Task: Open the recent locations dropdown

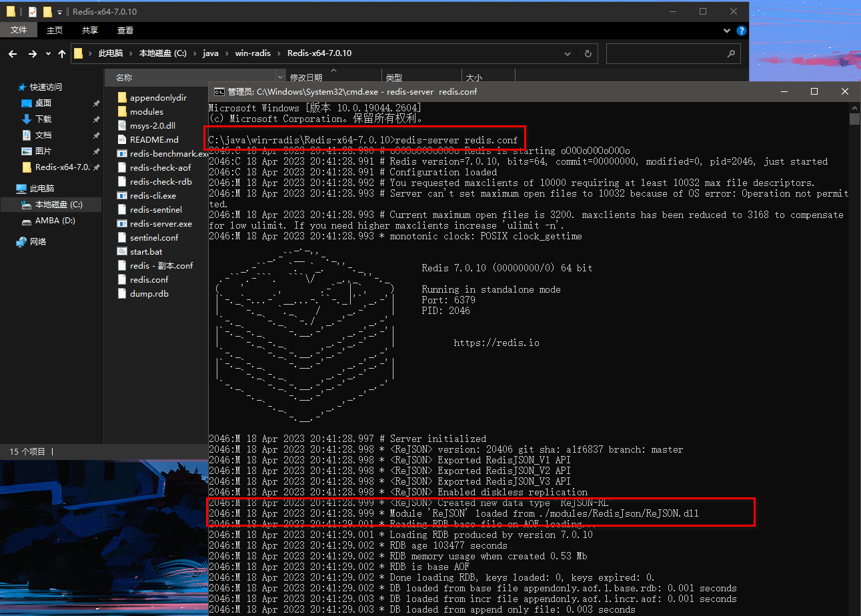Action: tap(48, 54)
